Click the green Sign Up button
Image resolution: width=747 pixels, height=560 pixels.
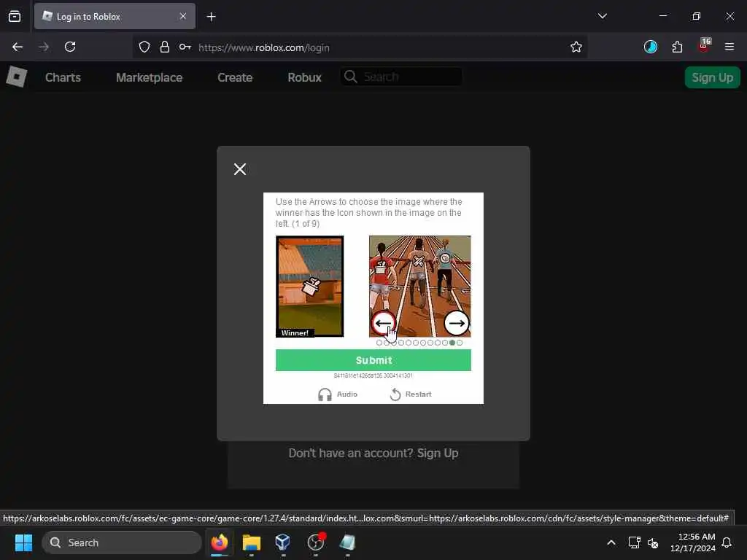[x=712, y=77]
